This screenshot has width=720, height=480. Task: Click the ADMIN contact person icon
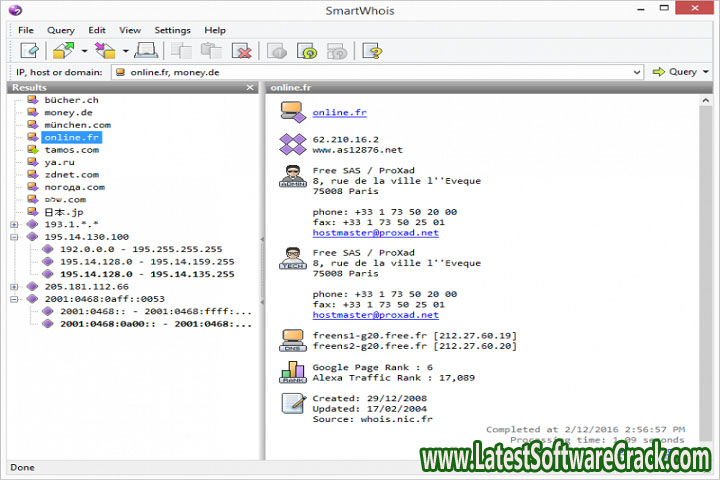(292, 176)
